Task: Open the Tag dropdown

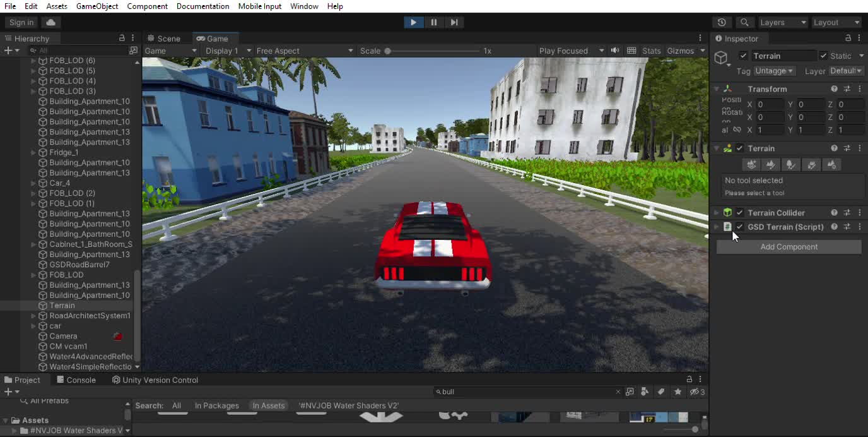Action: (775, 71)
